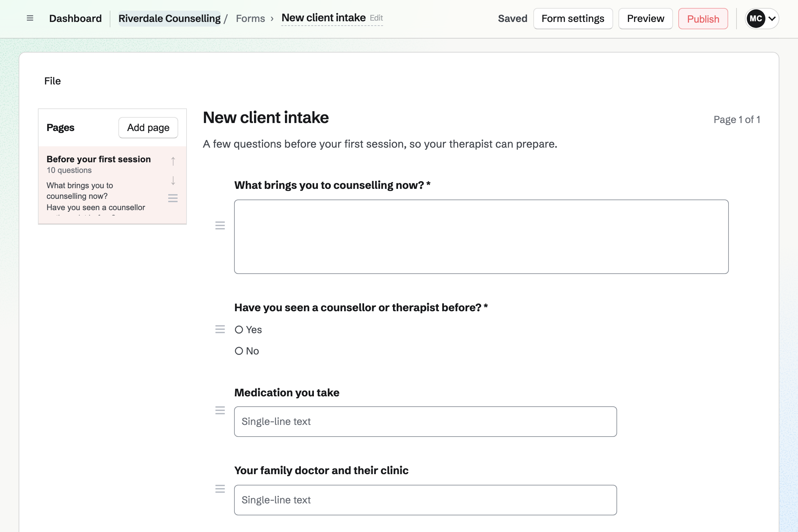Click the 'New client intake' form heading
This screenshot has height=532, width=798.
click(266, 117)
